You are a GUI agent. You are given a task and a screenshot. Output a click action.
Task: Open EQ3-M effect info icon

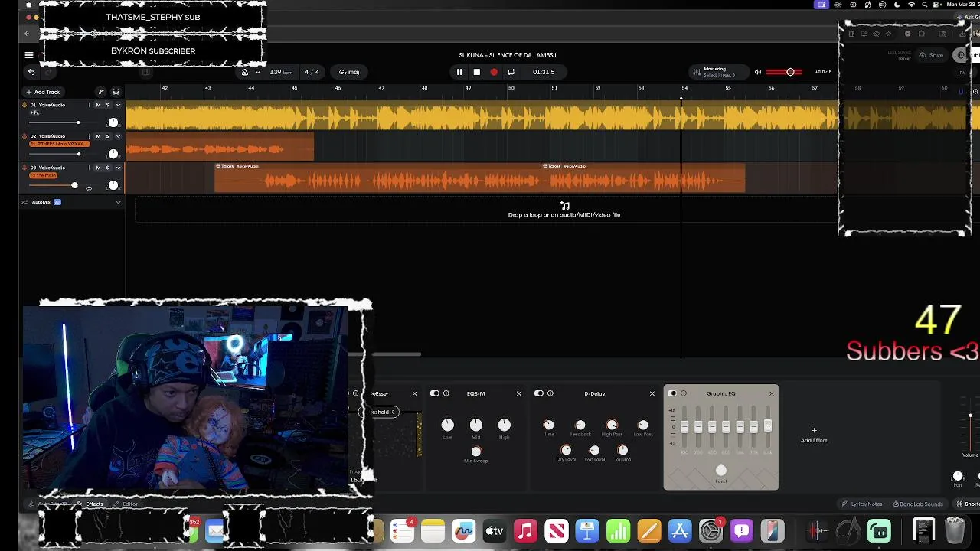(x=446, y=393)
